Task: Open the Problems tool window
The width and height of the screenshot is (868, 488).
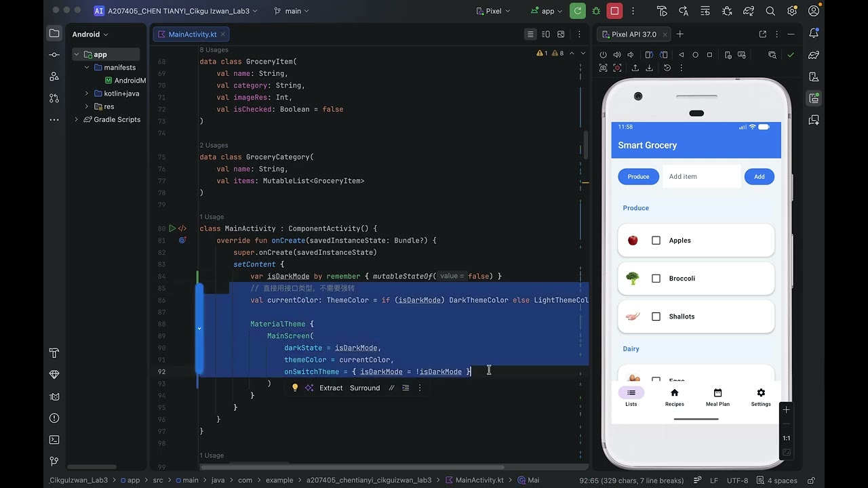Action: tap(54, 418)
